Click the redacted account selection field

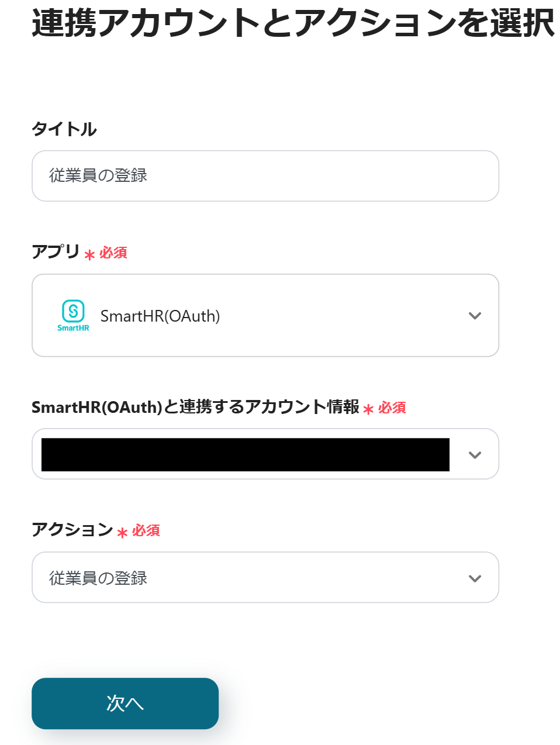pos(246,454)
